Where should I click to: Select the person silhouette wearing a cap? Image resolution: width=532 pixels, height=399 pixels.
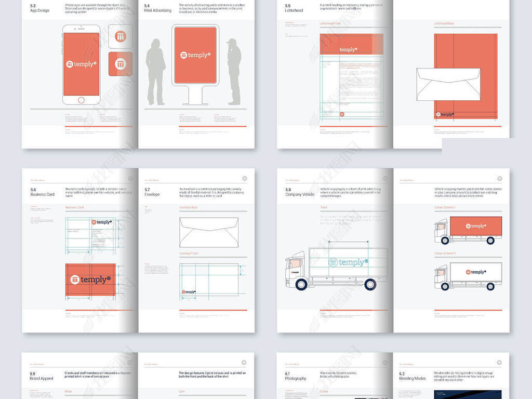coord(233,72)
